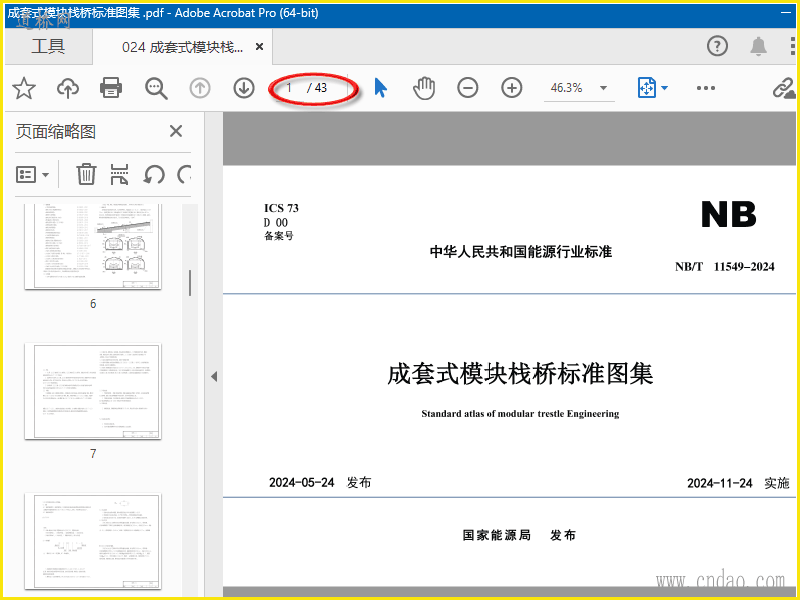The width and height of the screenshot is (800, 600).
Task: Select page 7 thumbnail
Action: click(93, 391)
